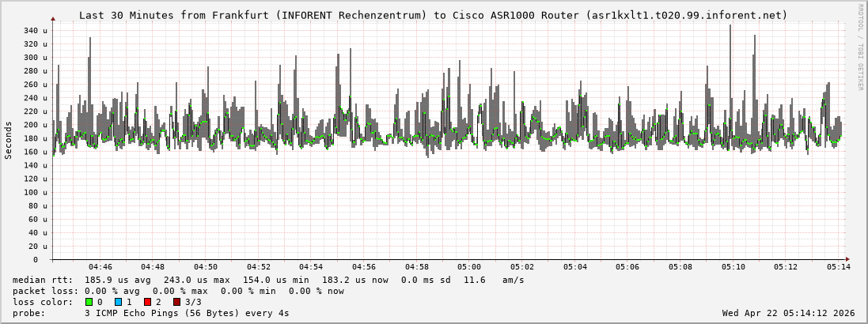Select the 04:54 time label on x-axis
The width and height of the screenshot is (868, 324).
[311, 267]
